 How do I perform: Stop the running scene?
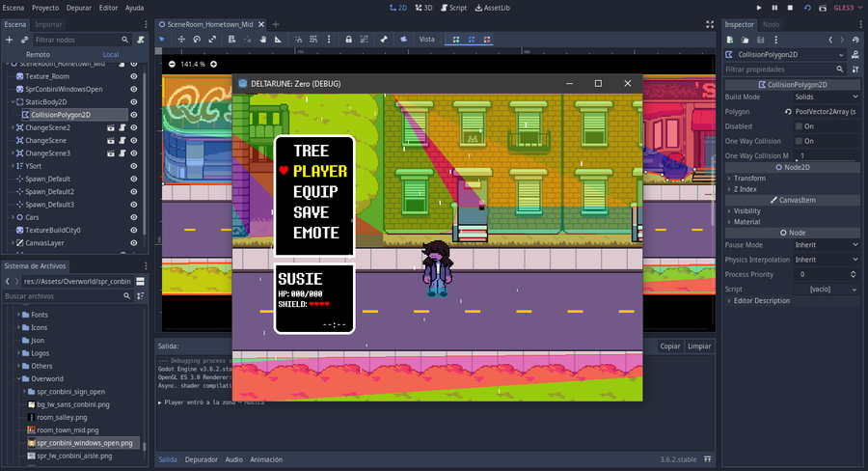790,8
